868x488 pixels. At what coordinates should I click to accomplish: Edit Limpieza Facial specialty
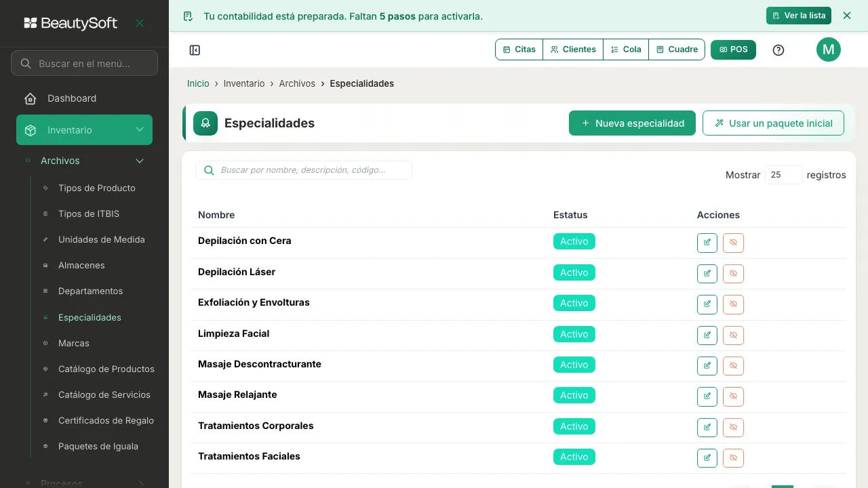[707, 335]
